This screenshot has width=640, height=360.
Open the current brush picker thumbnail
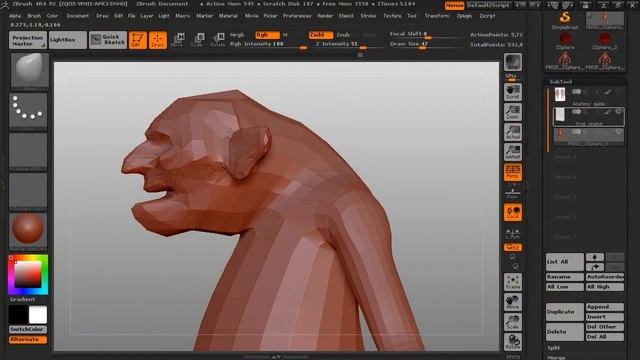[29, 71]
